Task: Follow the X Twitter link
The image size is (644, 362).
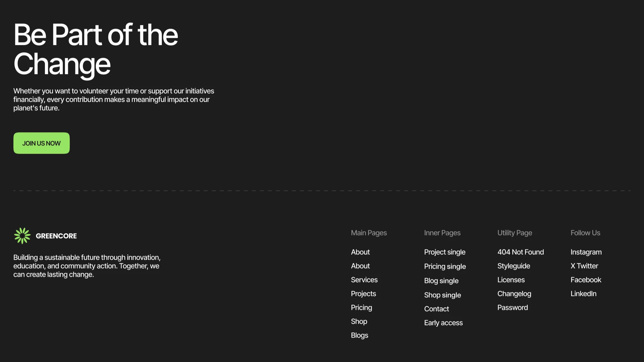Action: click(x=584, y=266)
